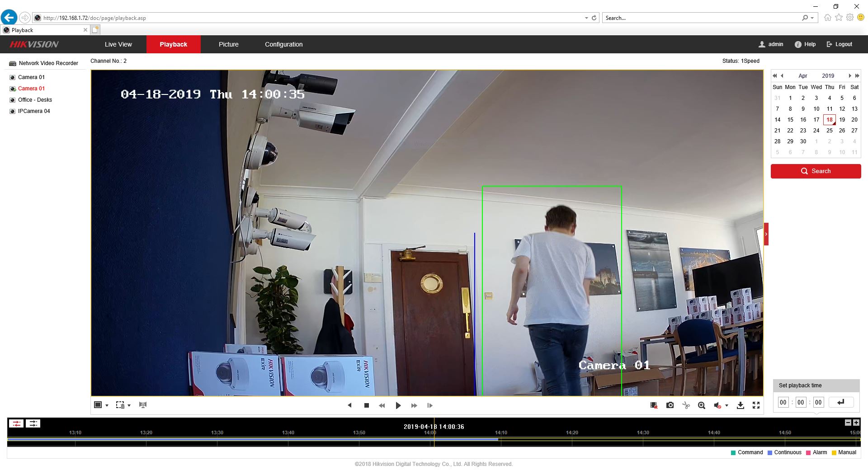The height and width of the screenshot is (470, 868).
Task: Stop the video playback
Action: (x=367, y=405)
